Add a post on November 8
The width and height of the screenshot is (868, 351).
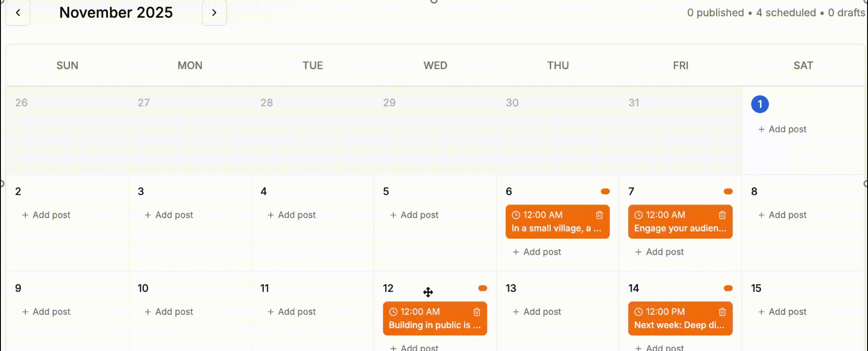point(782,215)
